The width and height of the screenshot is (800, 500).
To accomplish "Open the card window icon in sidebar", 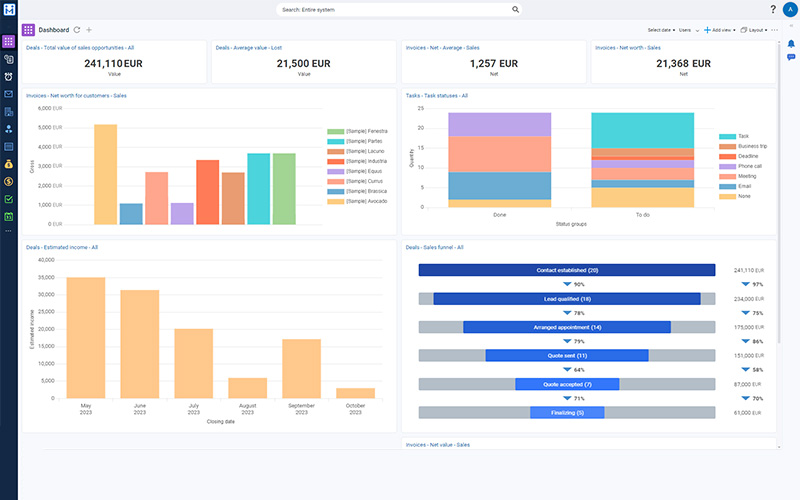I will coord(9,147).
